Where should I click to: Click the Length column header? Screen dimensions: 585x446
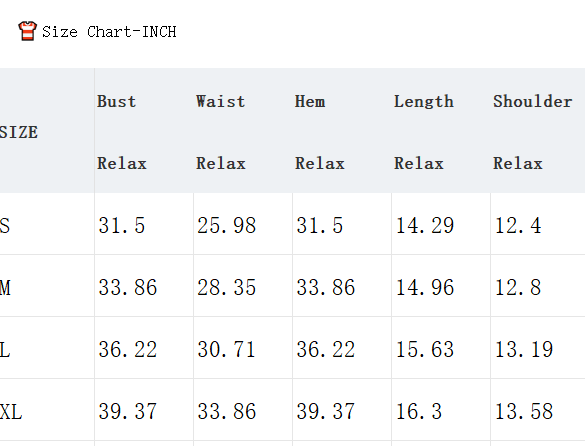click(x=424, y=102)
